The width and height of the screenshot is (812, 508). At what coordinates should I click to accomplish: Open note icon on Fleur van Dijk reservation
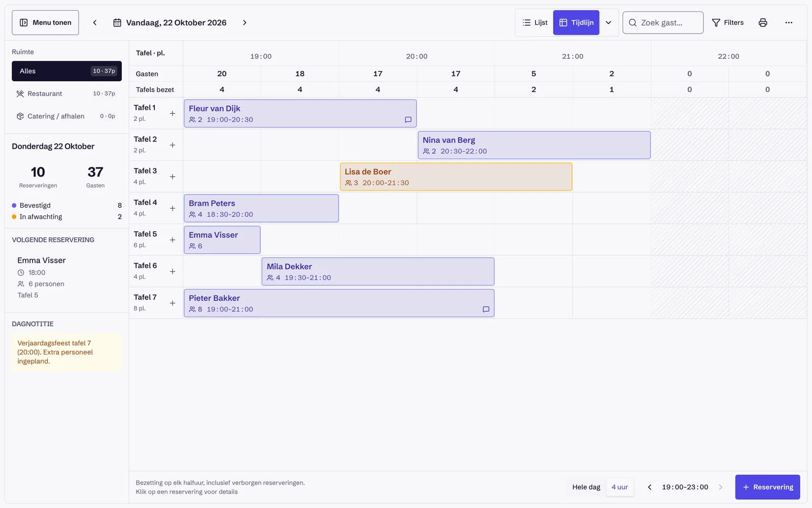pos(408,120)
